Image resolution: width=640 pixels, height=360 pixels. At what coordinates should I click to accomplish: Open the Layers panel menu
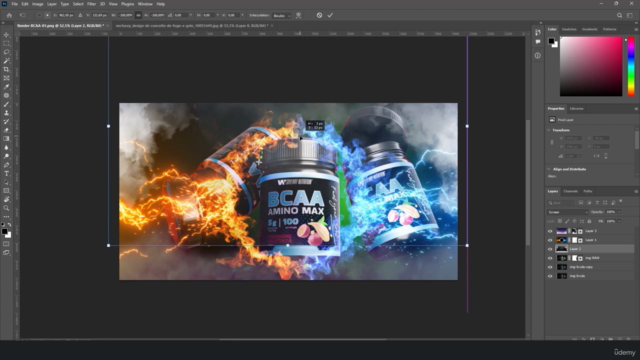(x=636, y=191)
